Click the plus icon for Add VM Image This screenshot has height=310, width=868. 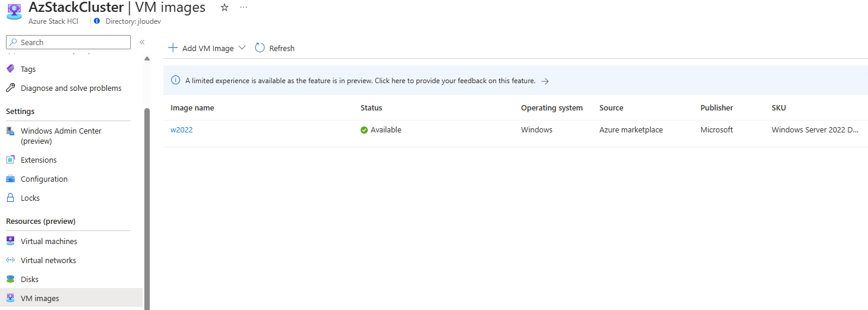pyautogui.click(x=173, y=48)
